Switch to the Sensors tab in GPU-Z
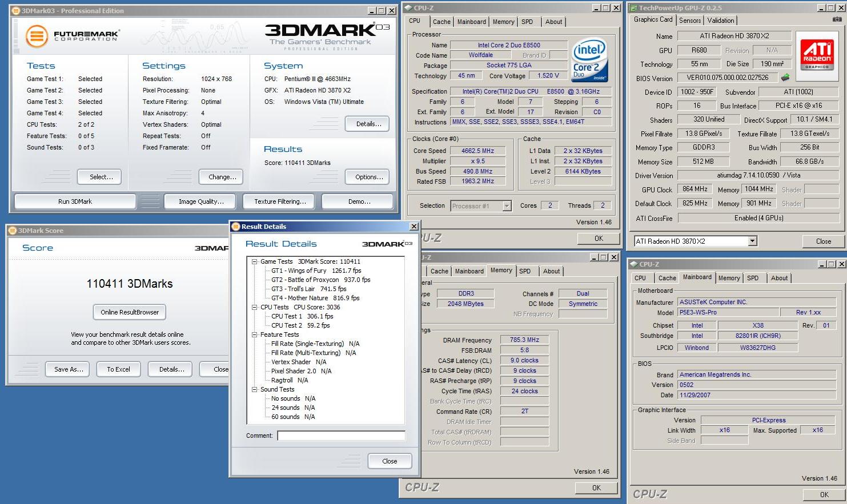Image resolution: width=847 pixels, height=504 pixels. click(689, 21)
